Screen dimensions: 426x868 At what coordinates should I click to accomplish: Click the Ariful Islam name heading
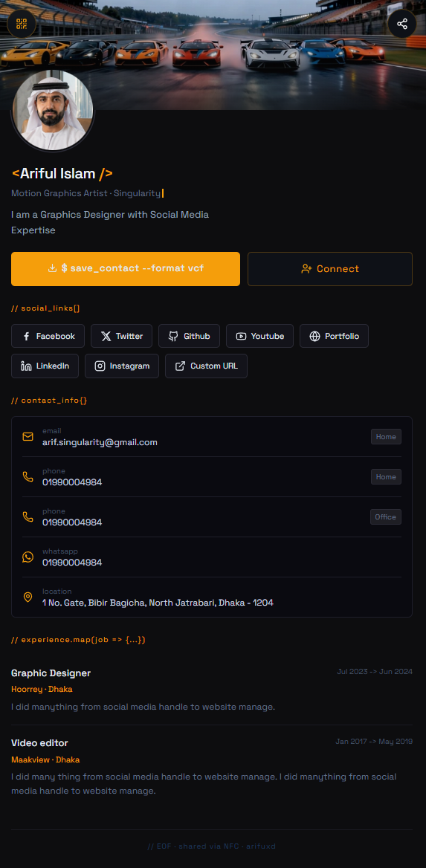[62, 173]
